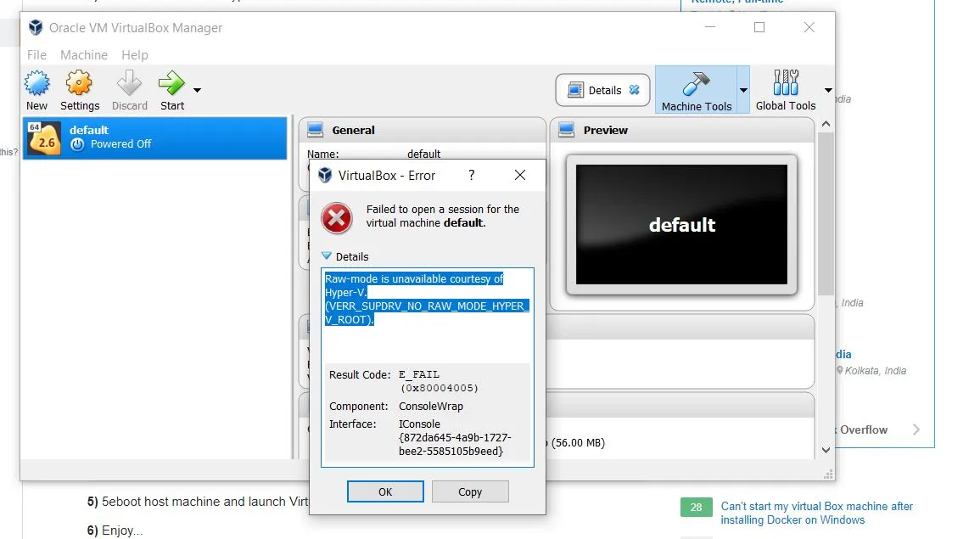
Task: Expand the Machine Tools dropdown arrow
Action: pyautogui.click(x=743, y=90)
